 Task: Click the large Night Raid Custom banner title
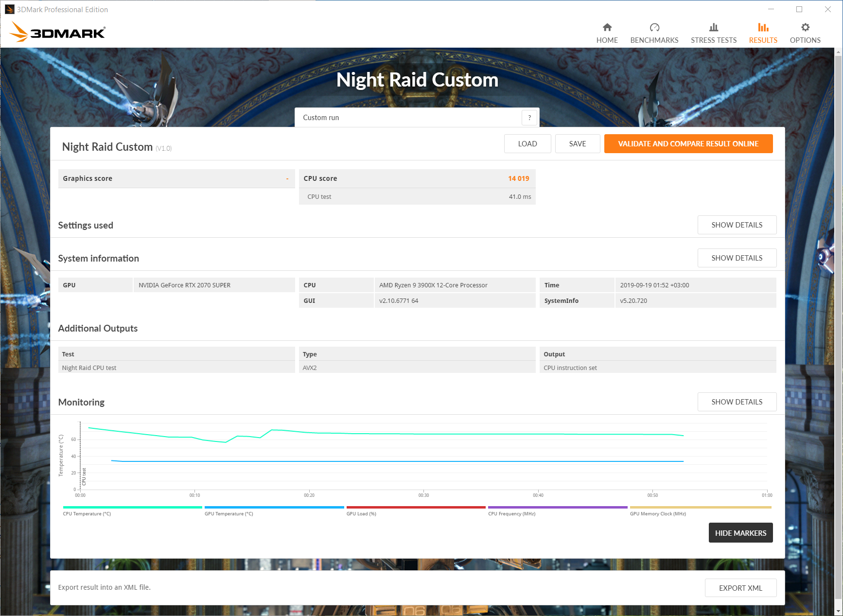point(417,80)
